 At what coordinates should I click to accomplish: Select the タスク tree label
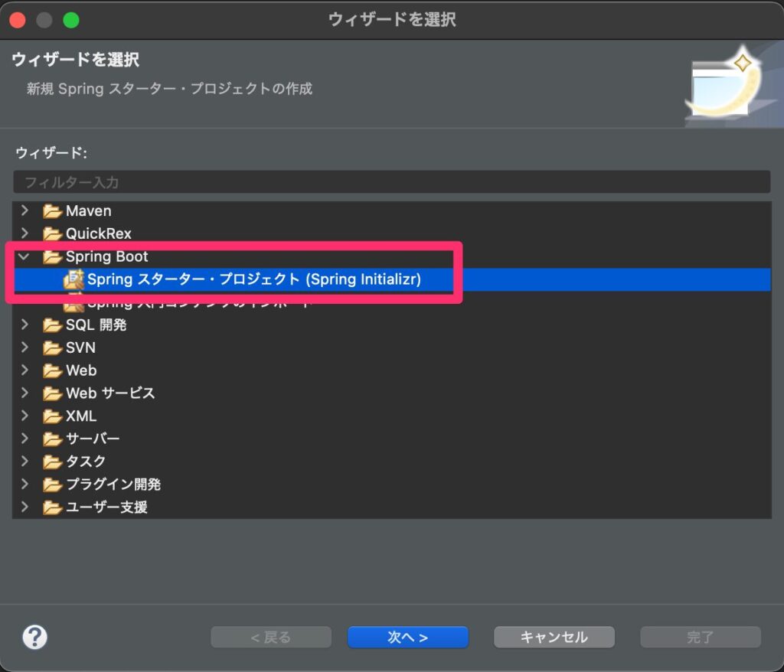tap(86, 462)
